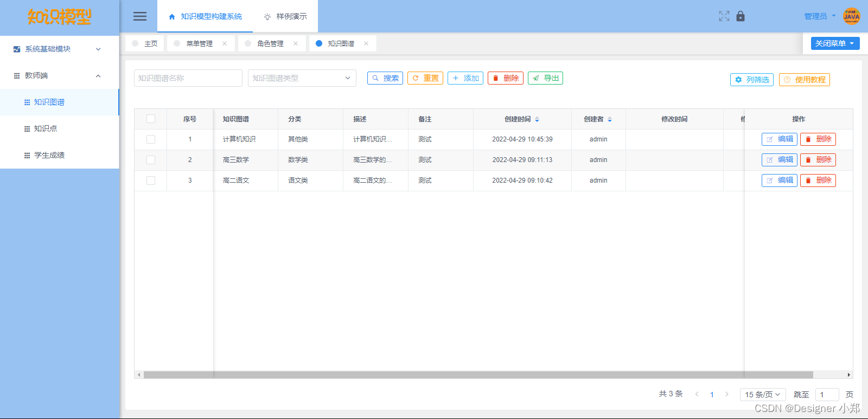Select page 1 in pagination
The height and width of the screenshot is (419, 868).
point(712,395)
